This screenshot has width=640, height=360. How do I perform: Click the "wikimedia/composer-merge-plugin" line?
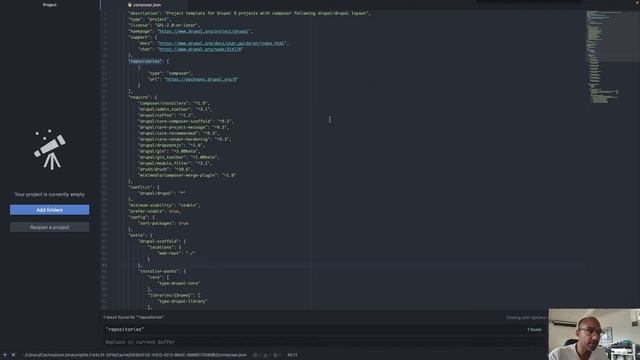tap(187, 175)
